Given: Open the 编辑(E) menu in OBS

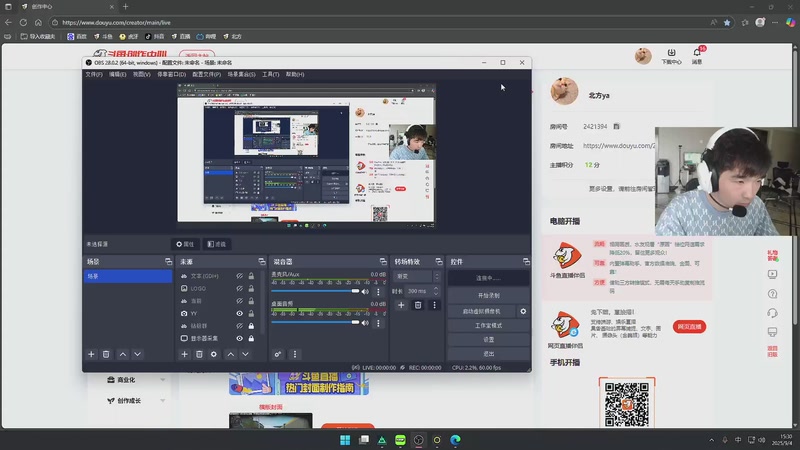Looking at the screenshot, I should [x=117, y=74].
